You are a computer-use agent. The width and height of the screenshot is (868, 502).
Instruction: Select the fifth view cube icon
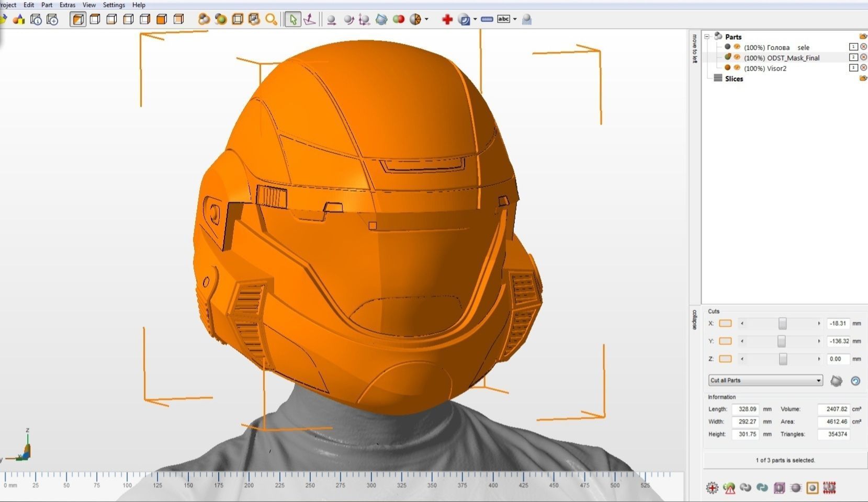point(145,19)
